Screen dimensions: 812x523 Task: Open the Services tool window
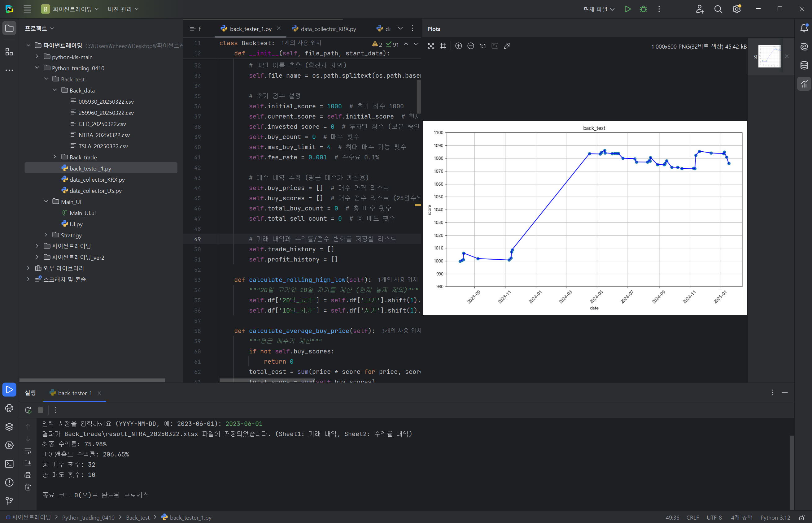[x=9, y=445]
